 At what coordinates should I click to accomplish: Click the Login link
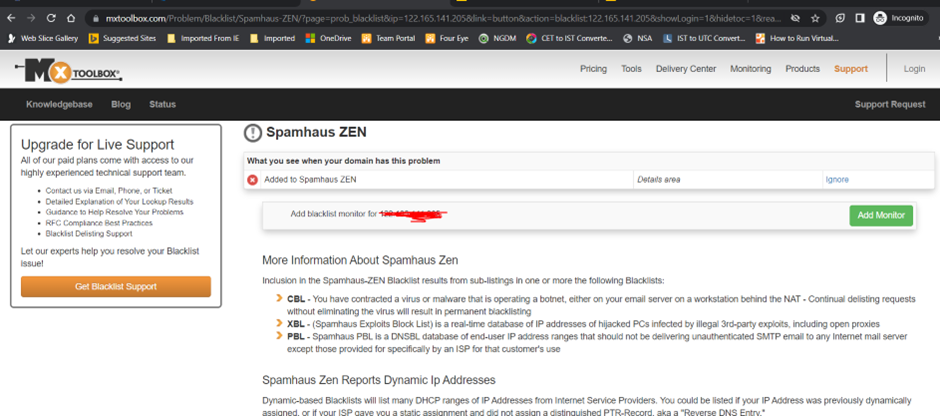pyautogui.click(x=914, y=69)
